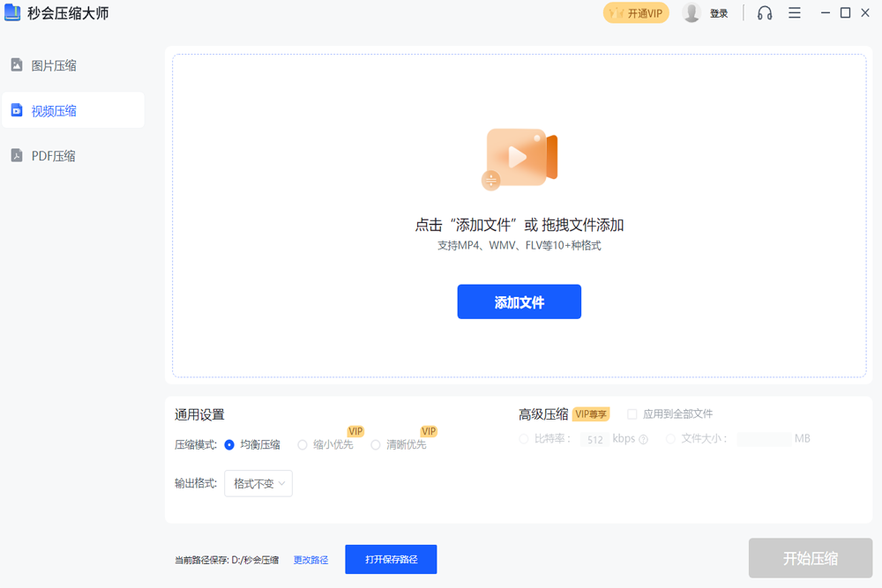This screenshot has height=588, width=882.
Task: Open the 秒会压缩大师 app logo menu
Action: [12, 12]
